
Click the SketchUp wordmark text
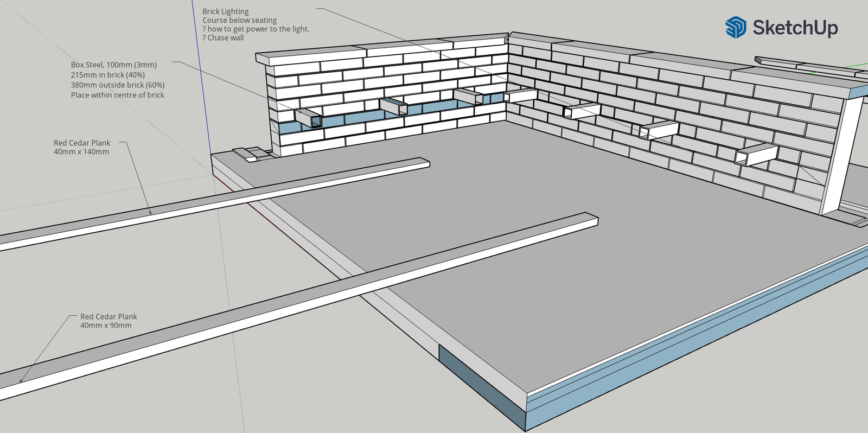[795, 28]
